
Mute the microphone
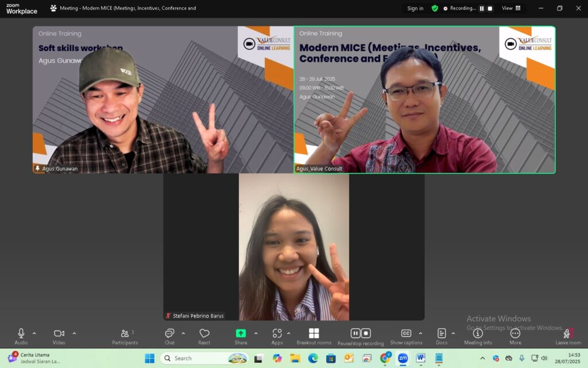coord(21,333)
